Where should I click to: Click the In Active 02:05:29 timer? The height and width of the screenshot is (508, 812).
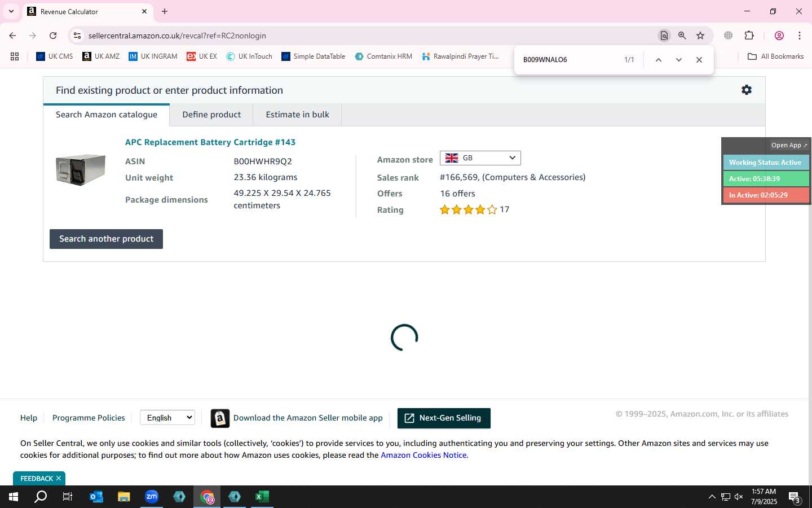coord(765,195)
